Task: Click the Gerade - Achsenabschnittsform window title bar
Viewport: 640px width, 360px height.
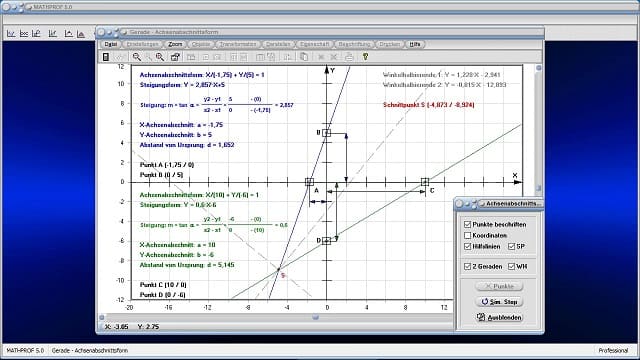Action: click(x=320, y=32)
